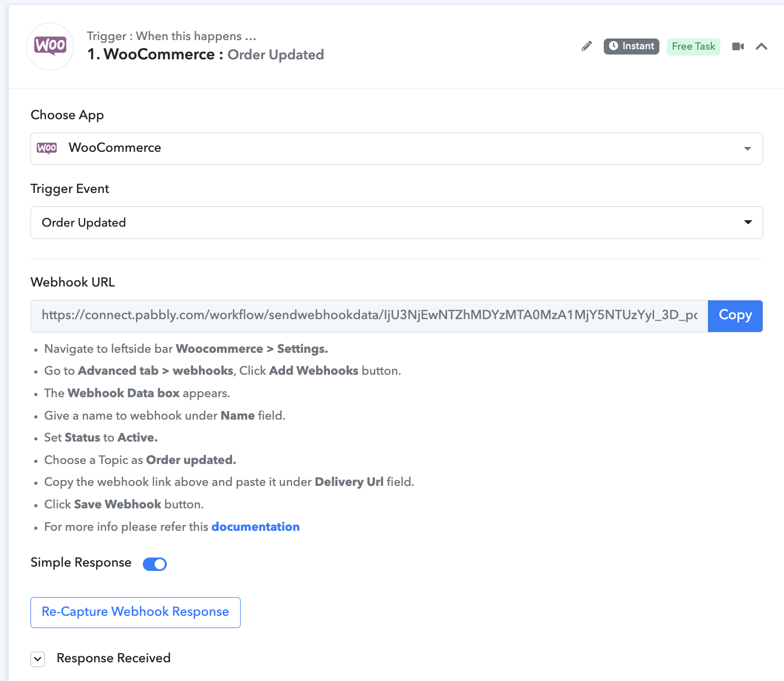The image size is (784, 681).
Task: Click the video camera tutorial icon
Action: pyautogui.click(x=738, y=47)
